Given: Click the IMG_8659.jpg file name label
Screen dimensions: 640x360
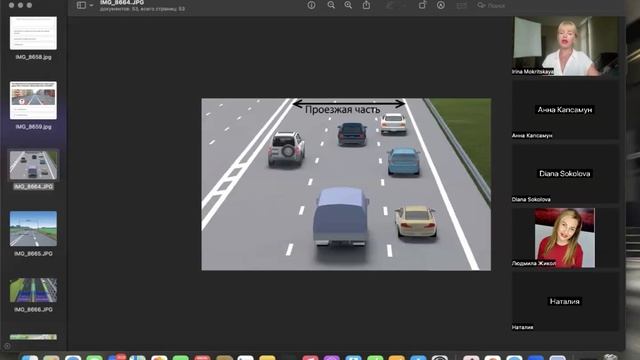Looking at the screenshot, I should point(33,127).
